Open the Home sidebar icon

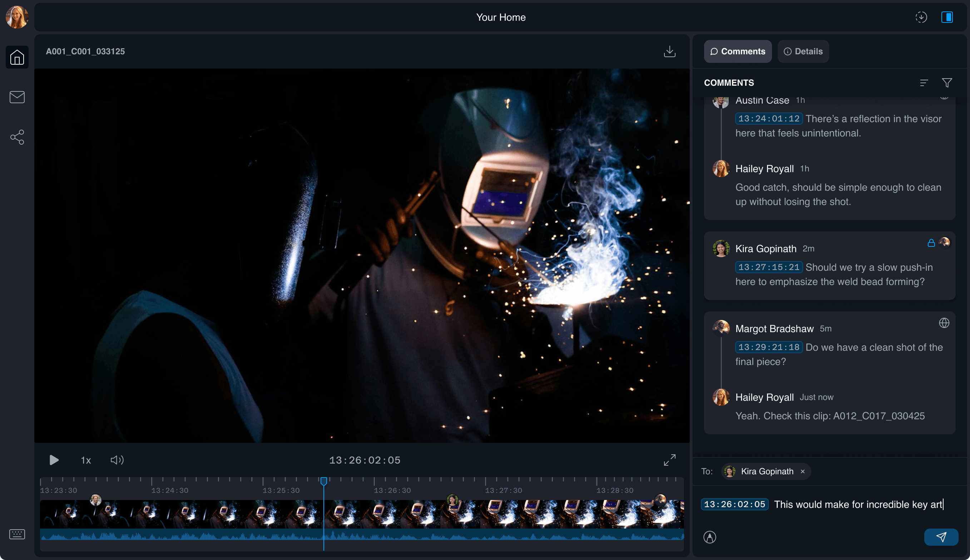coord(17,57)
